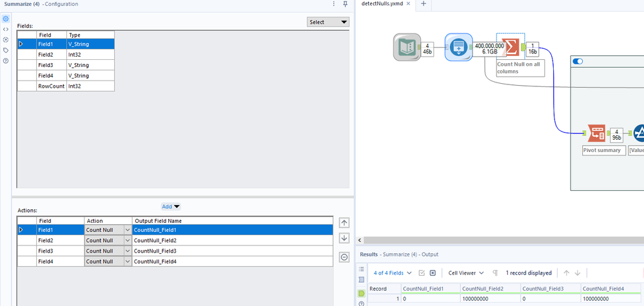This screenshot has height=306, width=644.
Task: Select the blue Formula tool on canvas
Action: pos(639,133)
